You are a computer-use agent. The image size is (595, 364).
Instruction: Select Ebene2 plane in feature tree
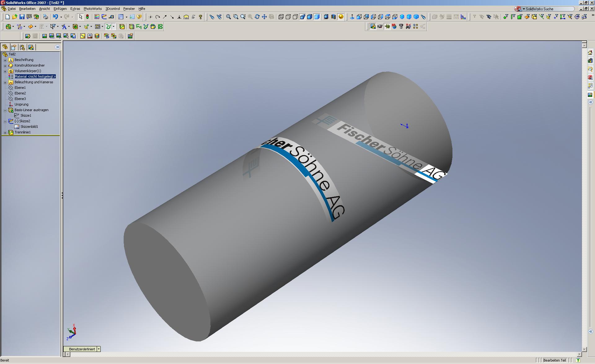[20, 93]
